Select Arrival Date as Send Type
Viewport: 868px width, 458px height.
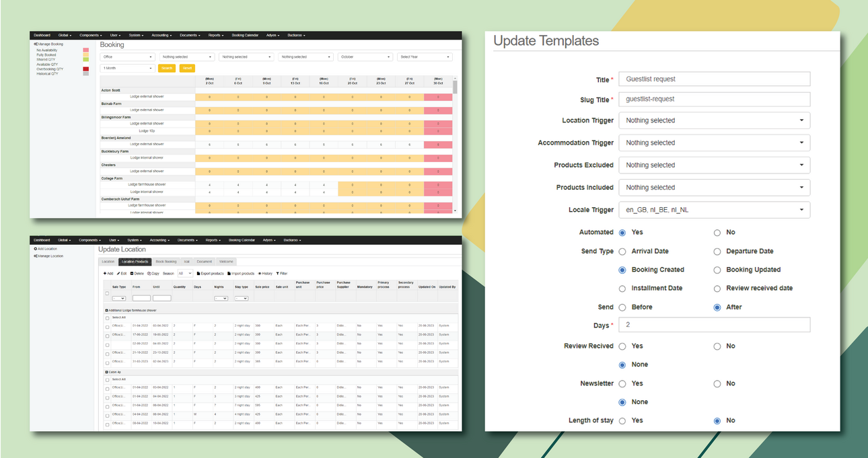pos(622,252)
